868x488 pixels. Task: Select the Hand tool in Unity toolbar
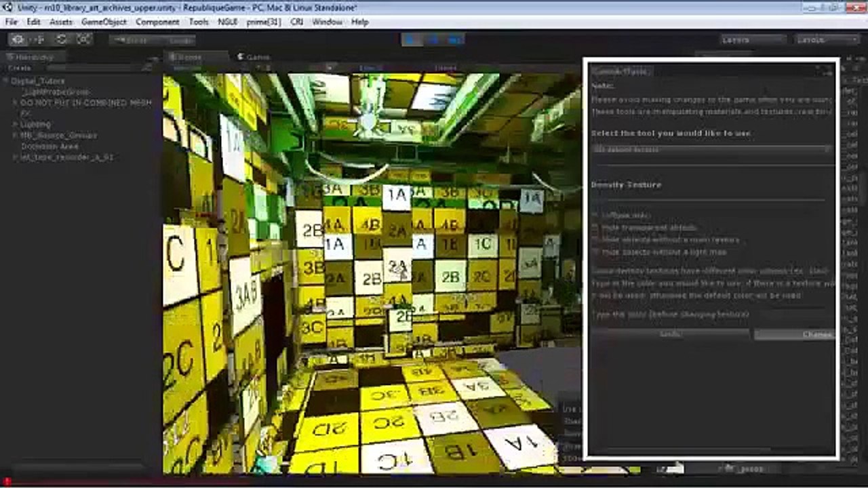click(18, 40)
